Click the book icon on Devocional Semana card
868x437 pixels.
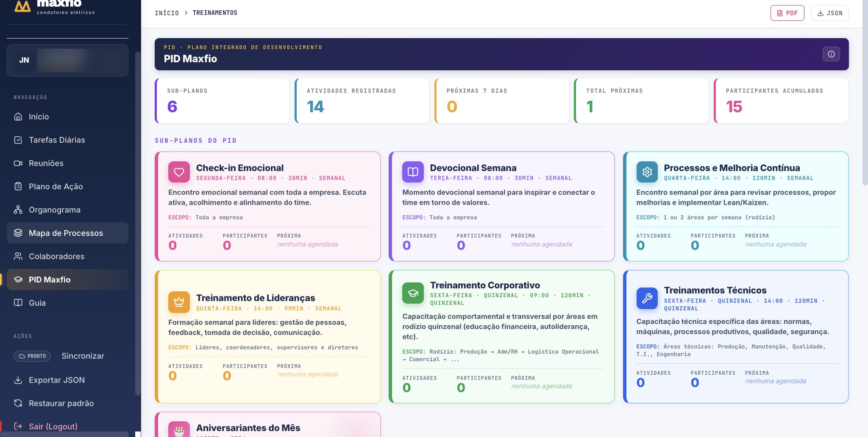click(413, 172)
